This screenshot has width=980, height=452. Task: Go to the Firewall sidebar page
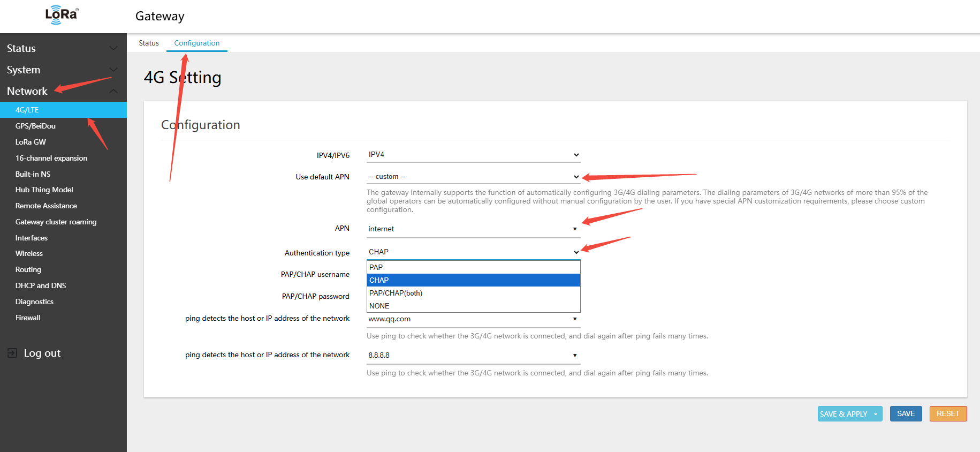click(x=28, y=318)
